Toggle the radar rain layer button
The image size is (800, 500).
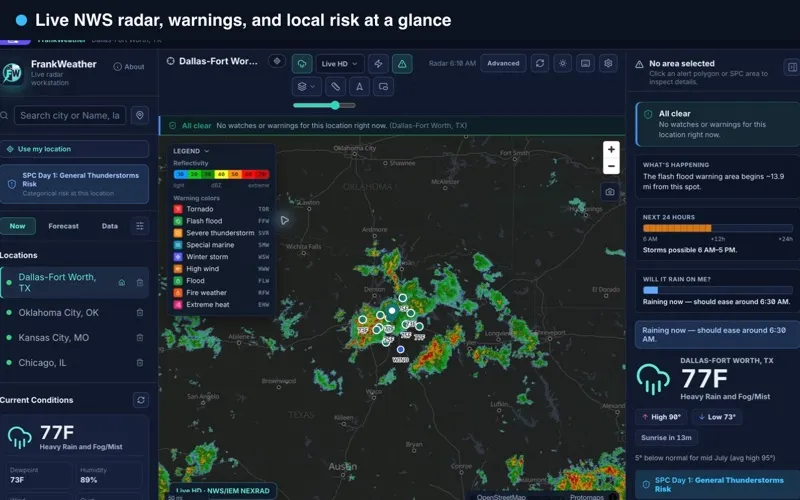(x=302, y=64)
